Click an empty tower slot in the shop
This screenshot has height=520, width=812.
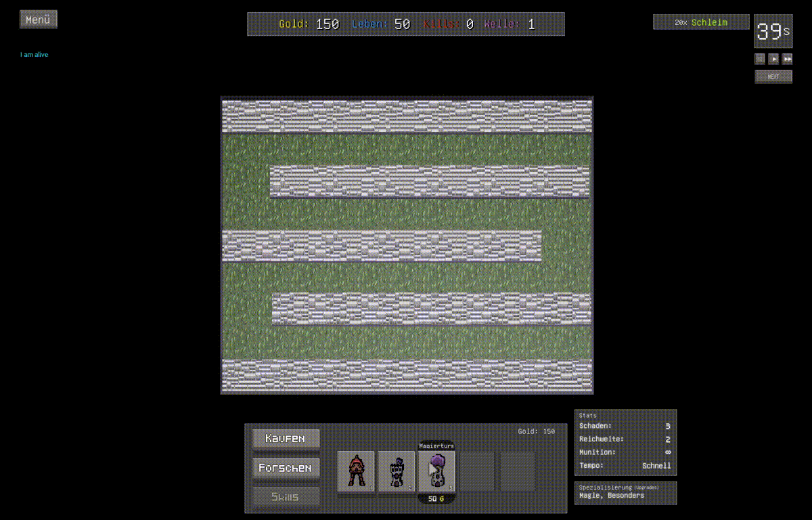478,471
